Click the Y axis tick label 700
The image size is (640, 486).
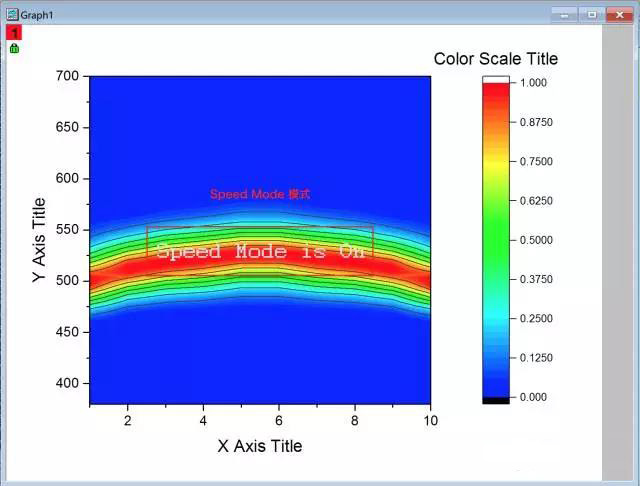(x=67, y=76)
